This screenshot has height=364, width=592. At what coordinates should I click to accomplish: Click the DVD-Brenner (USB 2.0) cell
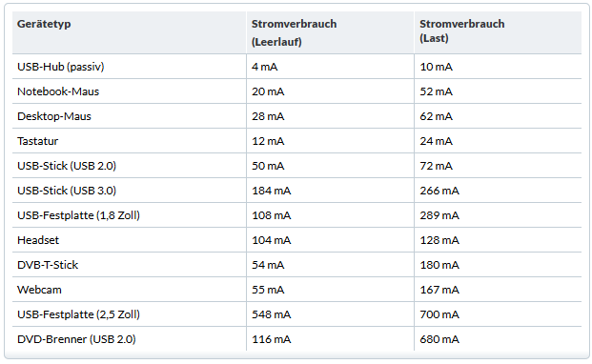point(76,339)
